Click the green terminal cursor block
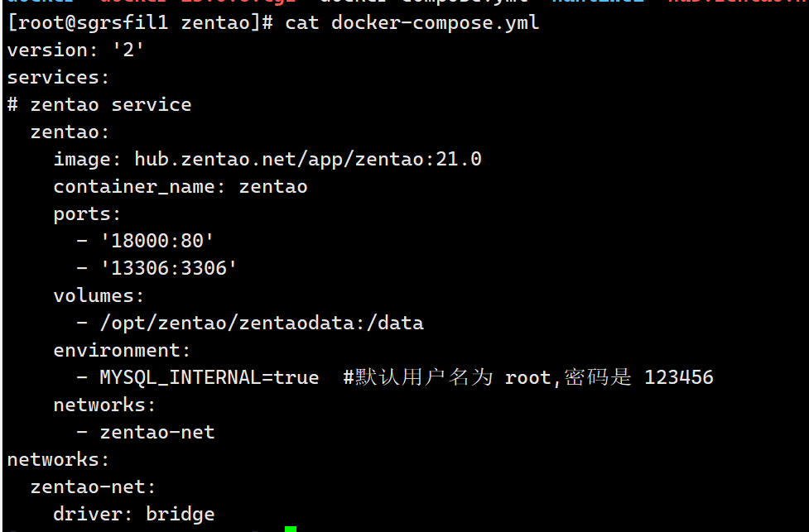Screen dimensions: 809x532 point(291,529)
